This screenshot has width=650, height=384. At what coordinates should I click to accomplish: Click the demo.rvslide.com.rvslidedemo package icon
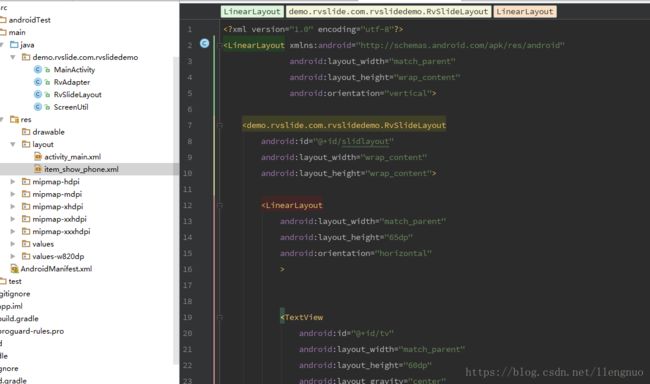(x=26, y=57)
